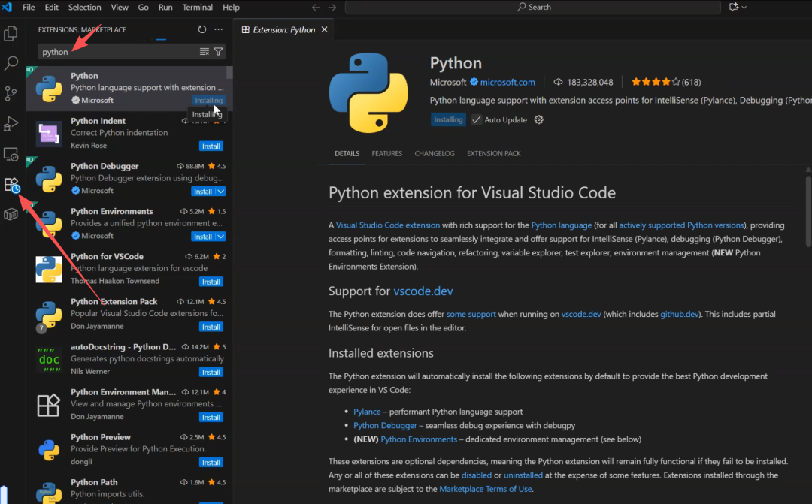The height and width of the screenshot is (504, 812).
Task: Open the Explorer view in activity bar
Action: [11, 33]
